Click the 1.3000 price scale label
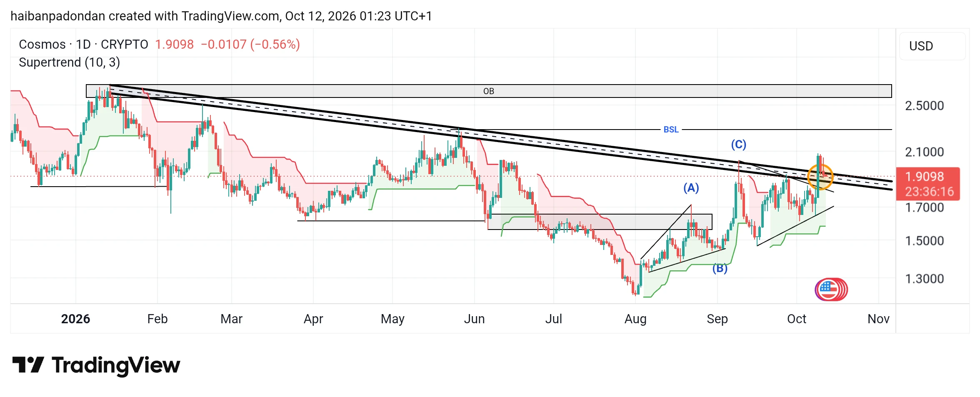Image resolution: width=980 pixels, height=397 pixels. click(924, 279)
